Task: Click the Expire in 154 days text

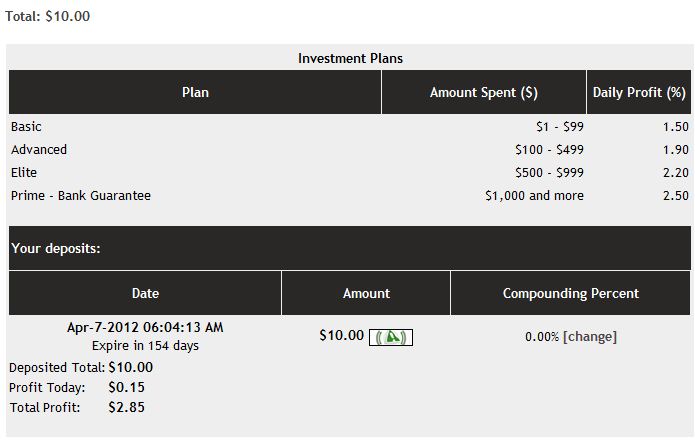Action: [145, 346]
